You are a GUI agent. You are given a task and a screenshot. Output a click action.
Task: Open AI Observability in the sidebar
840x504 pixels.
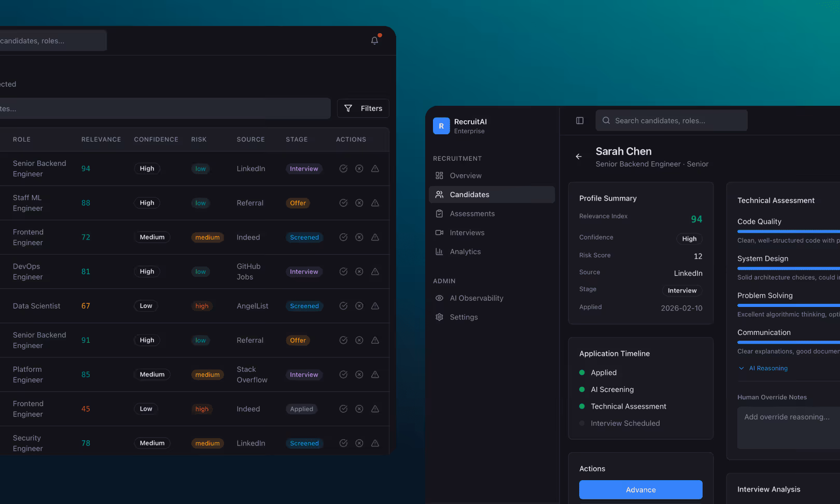coord(492,298)
